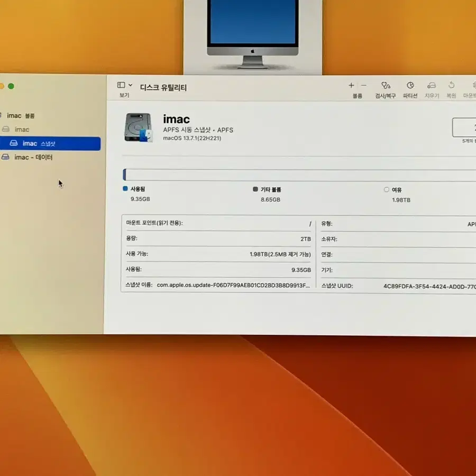Click the remove volume minus icon
This screenshot has width=476, height=476.
[364, 86]
